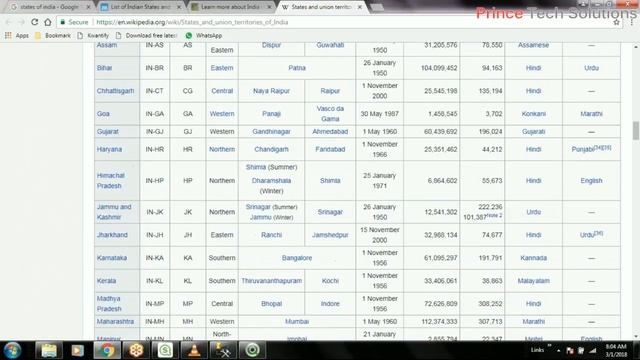
Task: Click the page vertical scrollbar thumb
Action: click(636, 130)
